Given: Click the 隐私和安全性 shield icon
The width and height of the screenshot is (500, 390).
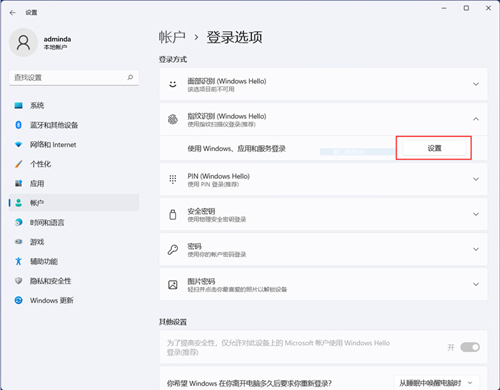Looking at the screenshot, I should 19,281.
